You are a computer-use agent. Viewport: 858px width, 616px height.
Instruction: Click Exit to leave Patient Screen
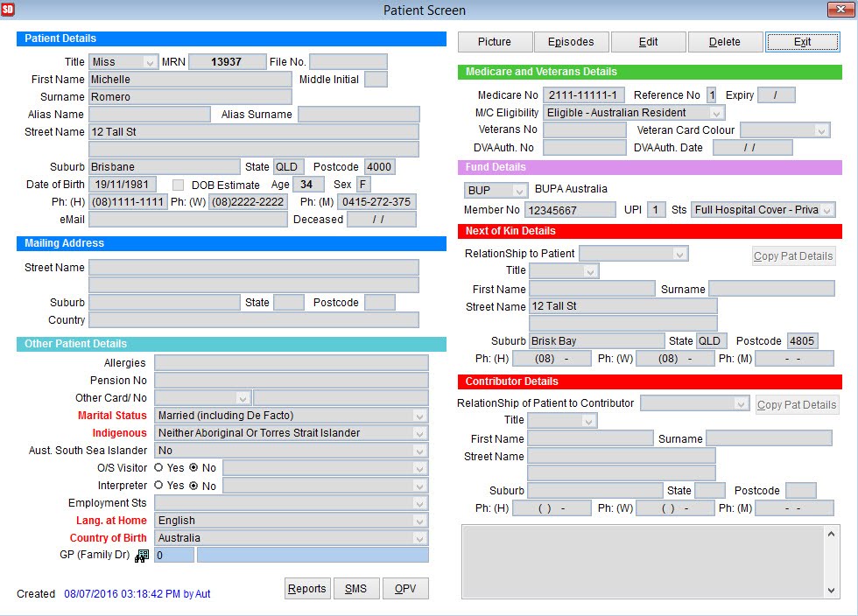tap(802, 42)
